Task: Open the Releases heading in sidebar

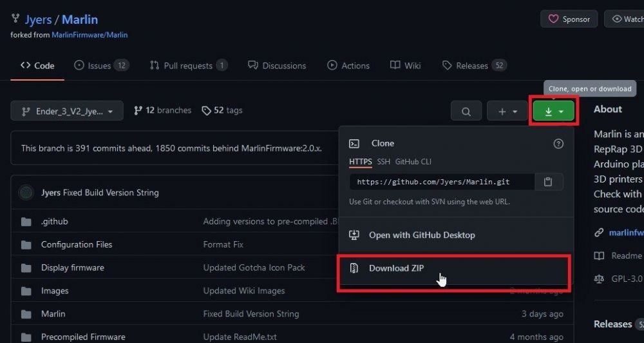Action: (x=613, y=324)
